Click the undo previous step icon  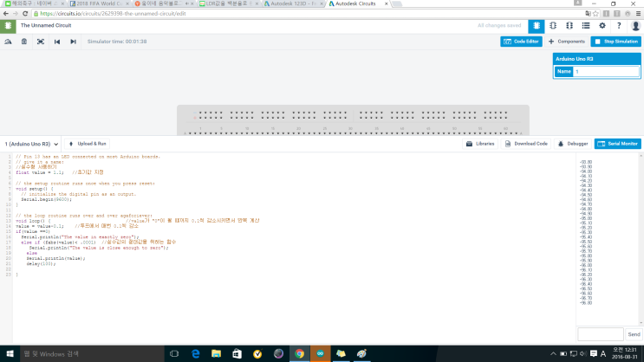pos(57,42)
